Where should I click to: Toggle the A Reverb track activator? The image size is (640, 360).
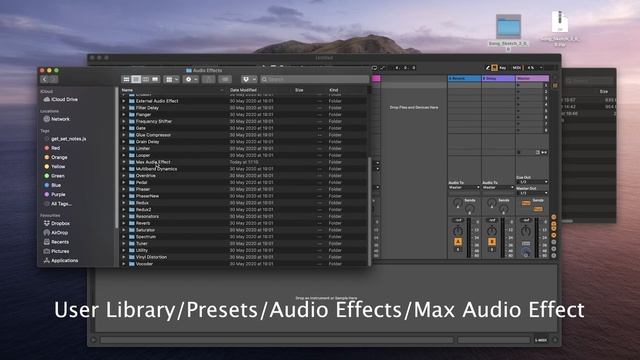click(x=458, y=242)
